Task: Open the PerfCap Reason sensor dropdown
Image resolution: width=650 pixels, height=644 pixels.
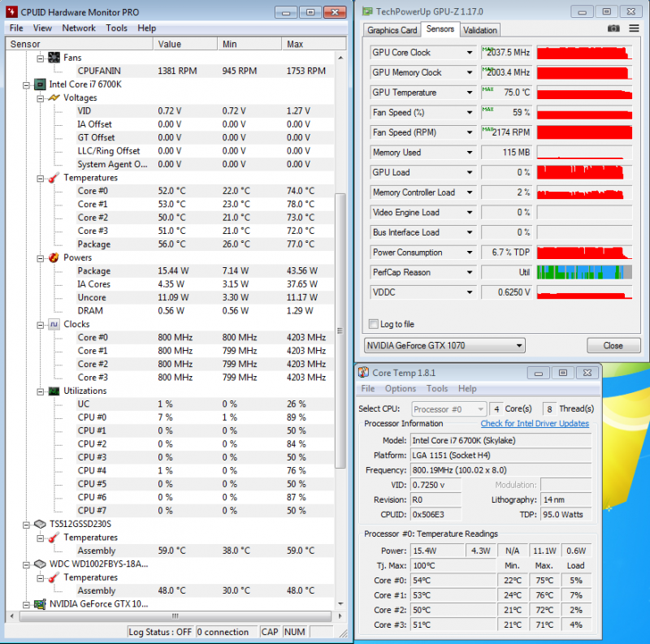Action: pyautogui.click(x=470, y=272)
